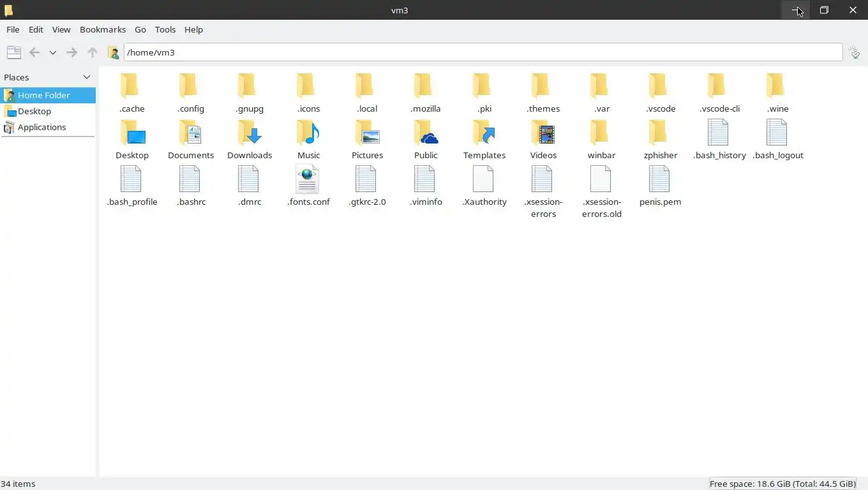Viewport: 868px width, 490px height.
Task: Select the .xsession-errors file
Action: click(542, 179)
